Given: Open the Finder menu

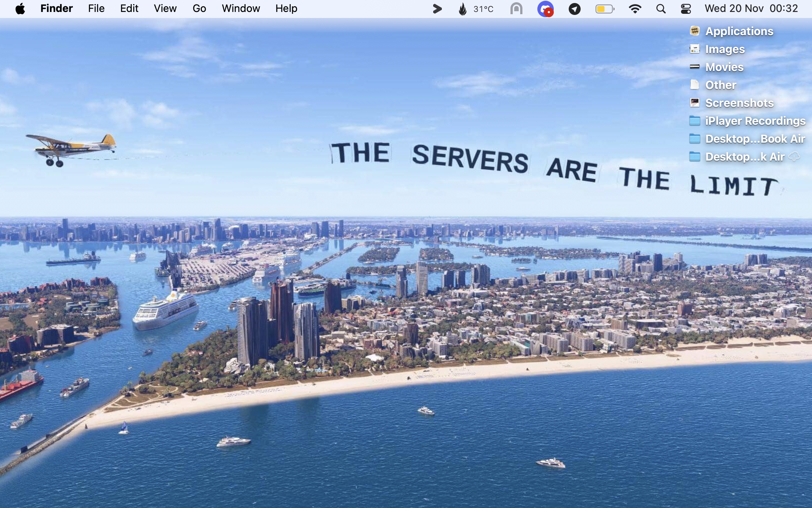Looking at the screenshot, I should (56, 9).
